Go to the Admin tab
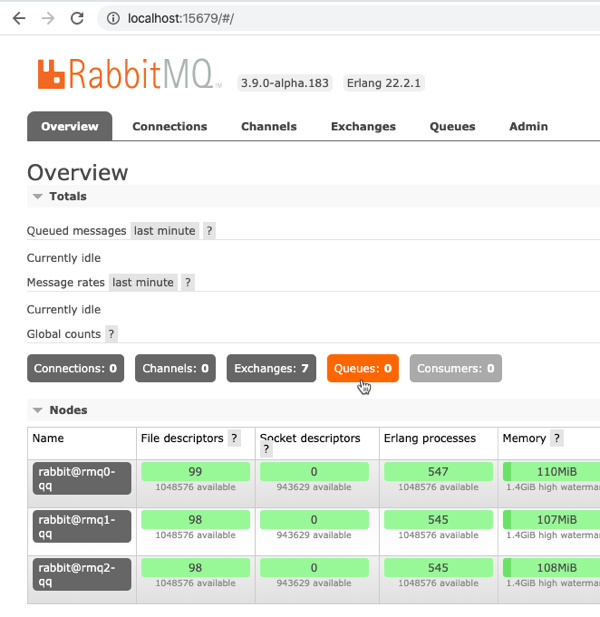600x617 pixels. [x=528, y=127]
